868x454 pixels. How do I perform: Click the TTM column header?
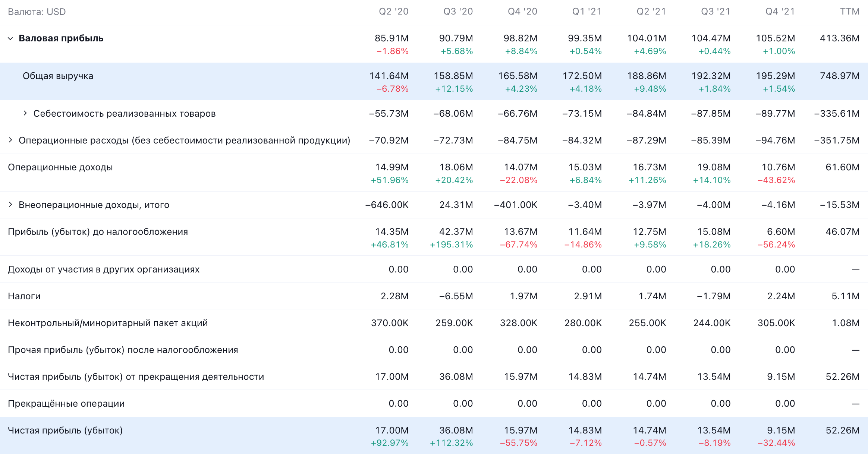[850, 12]
